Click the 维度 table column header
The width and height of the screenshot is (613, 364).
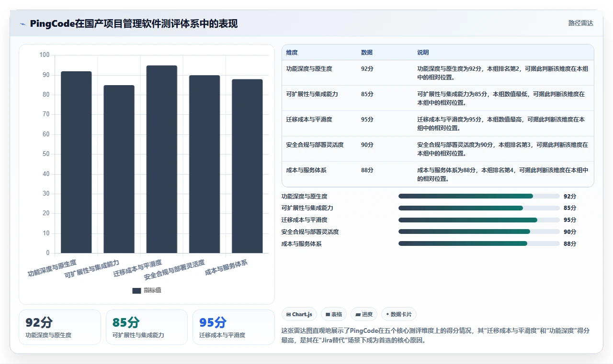pos(292,52)
